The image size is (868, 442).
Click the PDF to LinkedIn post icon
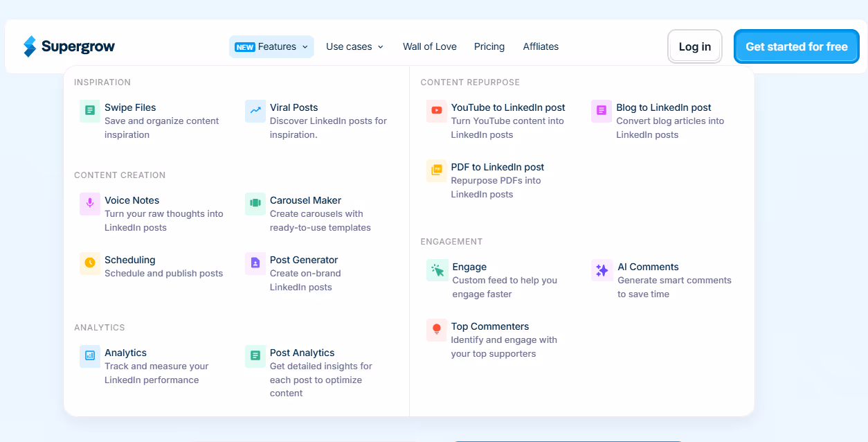437,170
